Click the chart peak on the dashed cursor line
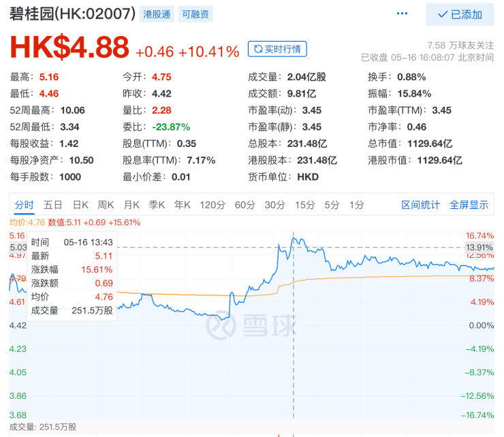The image size is (504, 437). tap(294, 238)
